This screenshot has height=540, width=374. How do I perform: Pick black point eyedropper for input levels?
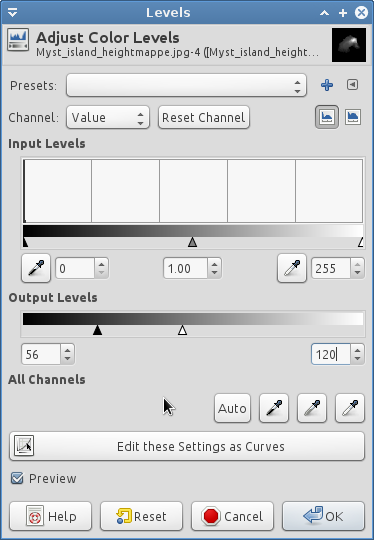point(36,268)
